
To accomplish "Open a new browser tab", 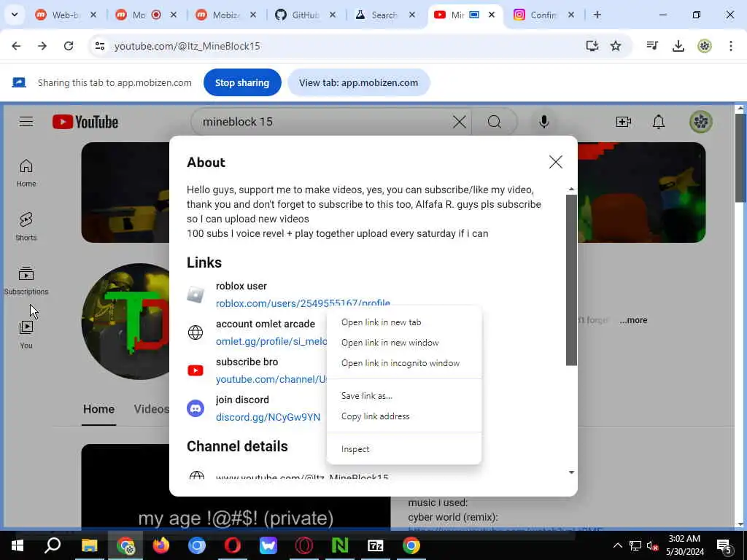I will click(x=597, y=15).
